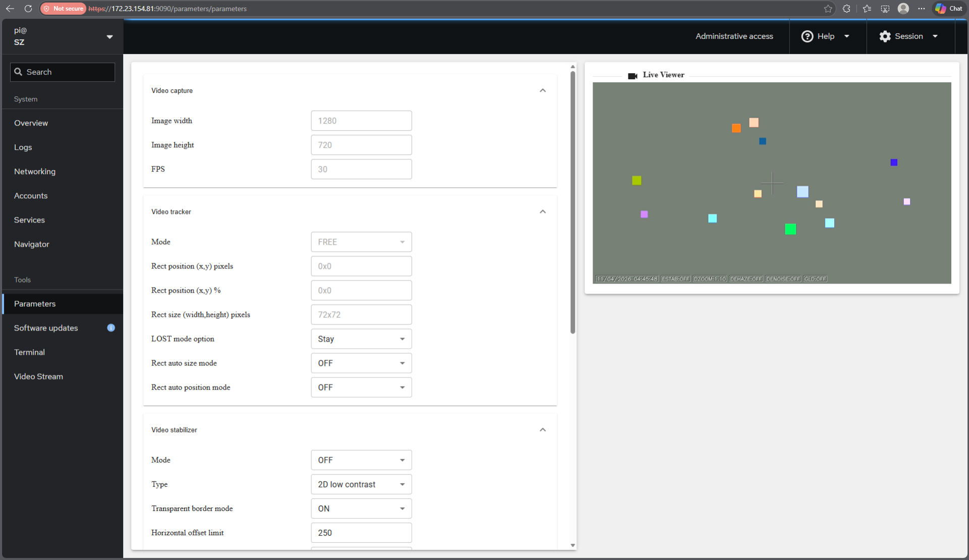Reload the page using the refresh icon
Screen dimensions: 969x560
coord(28,9)
